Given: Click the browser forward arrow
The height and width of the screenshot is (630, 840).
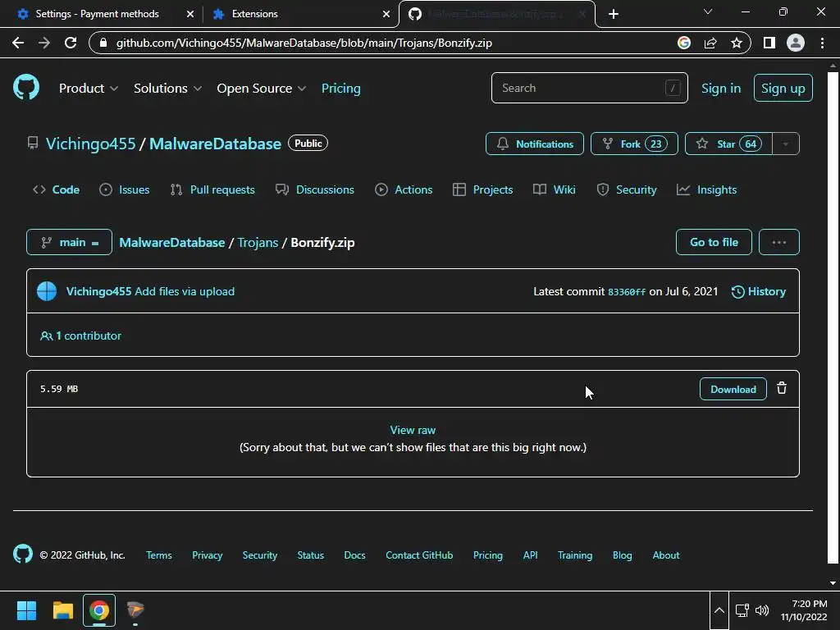Looking at the screenshot, I should coord(44,43).
